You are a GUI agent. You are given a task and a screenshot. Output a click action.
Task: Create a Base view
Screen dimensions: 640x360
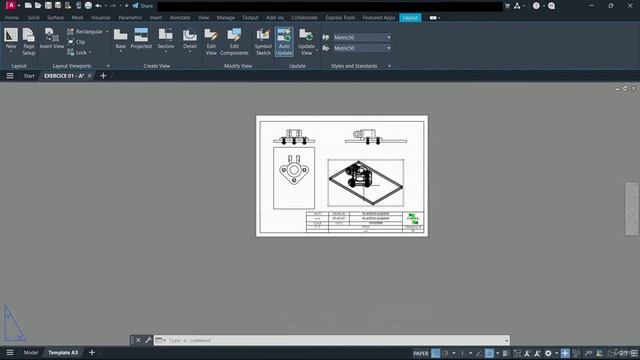(x=120, y=39)
